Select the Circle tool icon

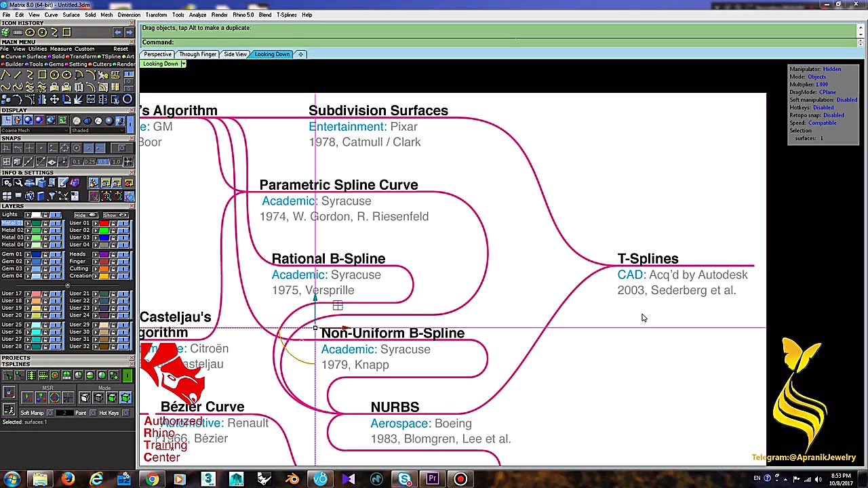54,75
